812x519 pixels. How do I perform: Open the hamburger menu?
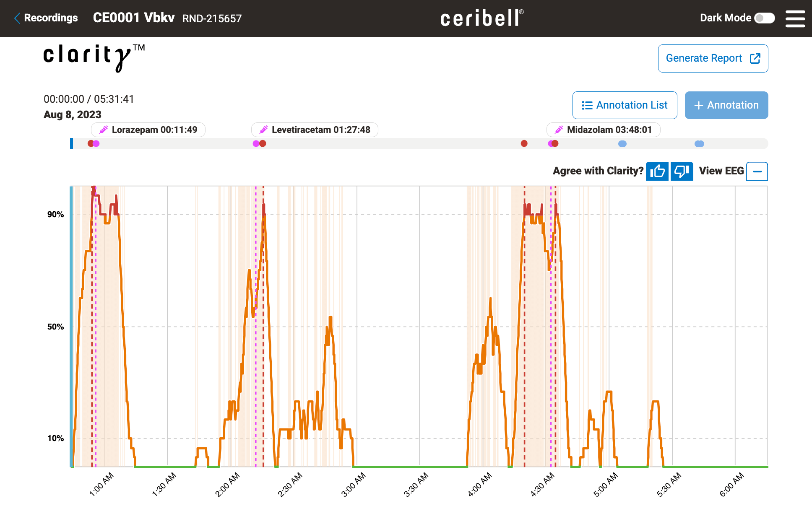(x=795, y=18)
